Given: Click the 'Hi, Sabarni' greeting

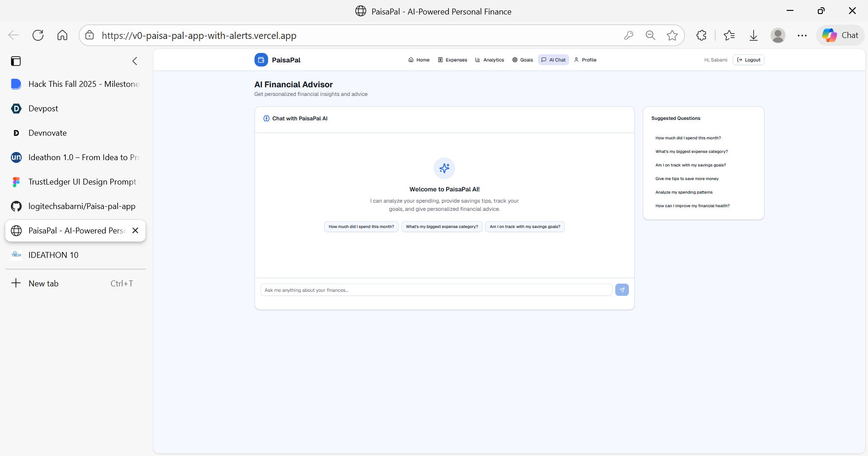Looking at the screenshot, I should [x=716, y=60].
